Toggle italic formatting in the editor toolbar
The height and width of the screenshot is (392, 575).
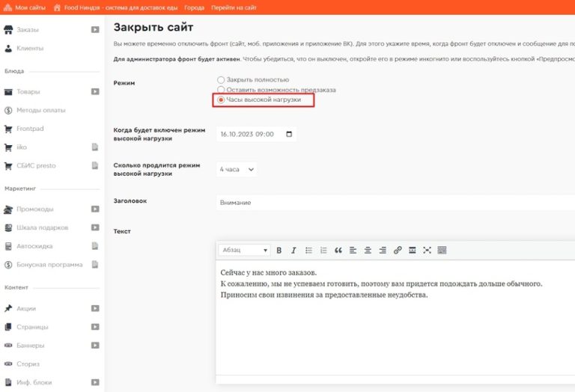(x=293, y=251)
